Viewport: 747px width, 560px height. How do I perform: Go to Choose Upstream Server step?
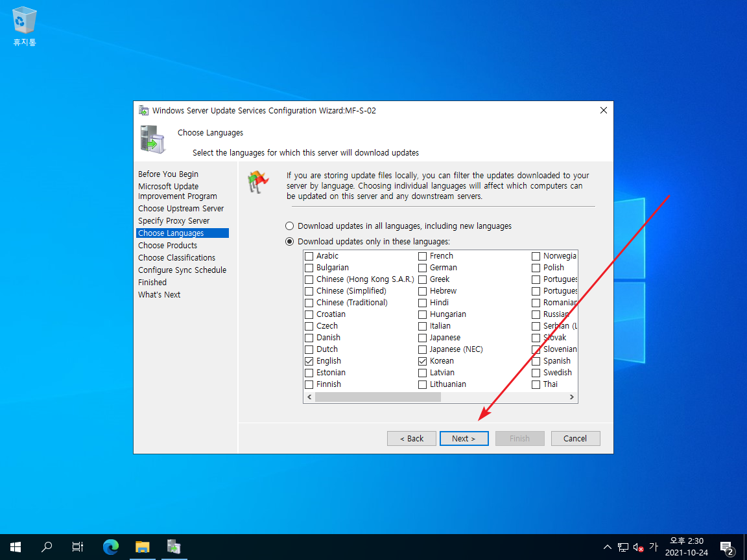click(x=181, y=209)
